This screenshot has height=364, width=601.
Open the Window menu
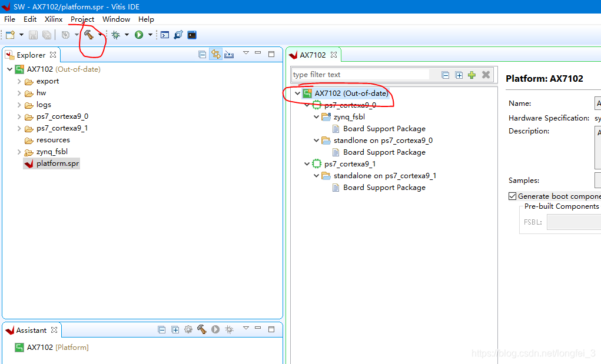tap(116, 19)
